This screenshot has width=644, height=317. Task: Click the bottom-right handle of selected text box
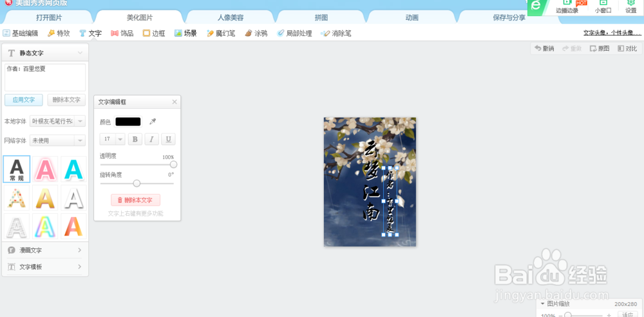click(397, 235)
